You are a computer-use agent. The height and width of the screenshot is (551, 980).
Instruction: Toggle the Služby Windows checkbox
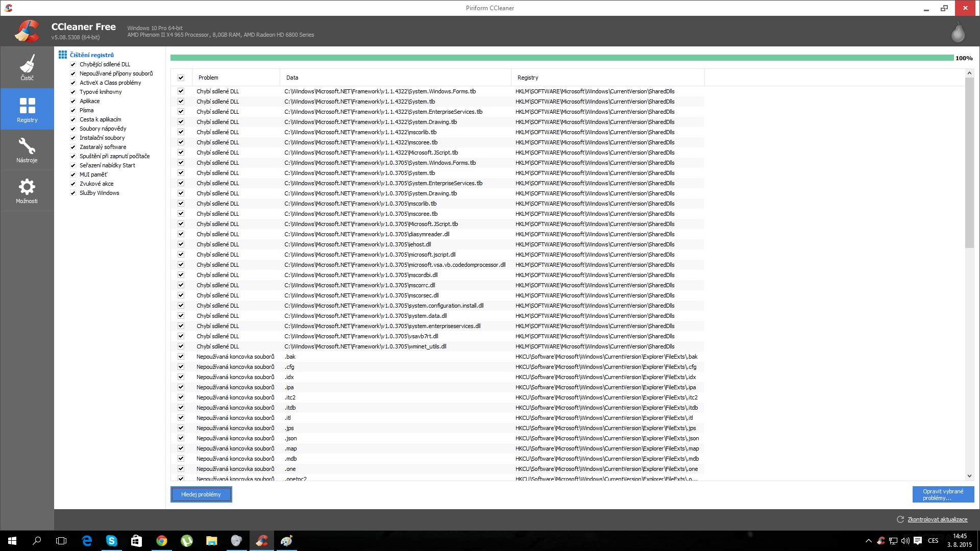pos(73,193)
